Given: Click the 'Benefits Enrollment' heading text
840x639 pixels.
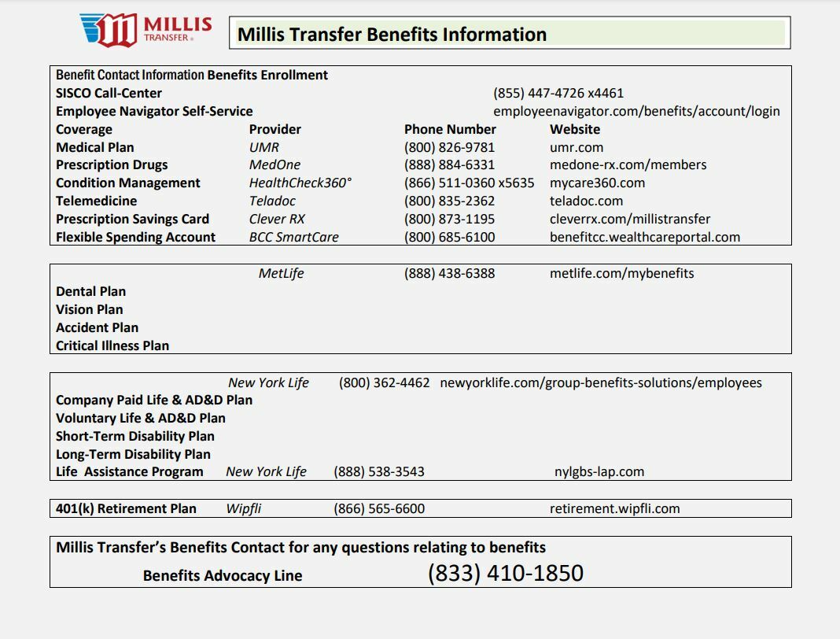Looking at the screenshot, I should coord(267,75).
